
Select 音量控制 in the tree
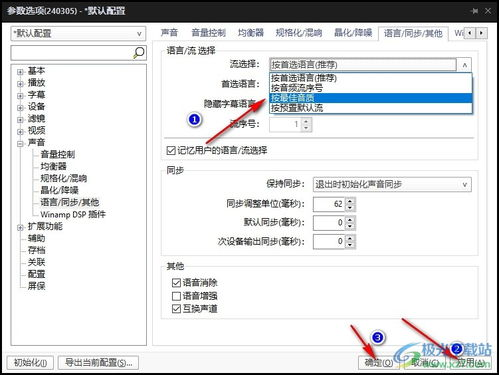click(x=58, y=154)
